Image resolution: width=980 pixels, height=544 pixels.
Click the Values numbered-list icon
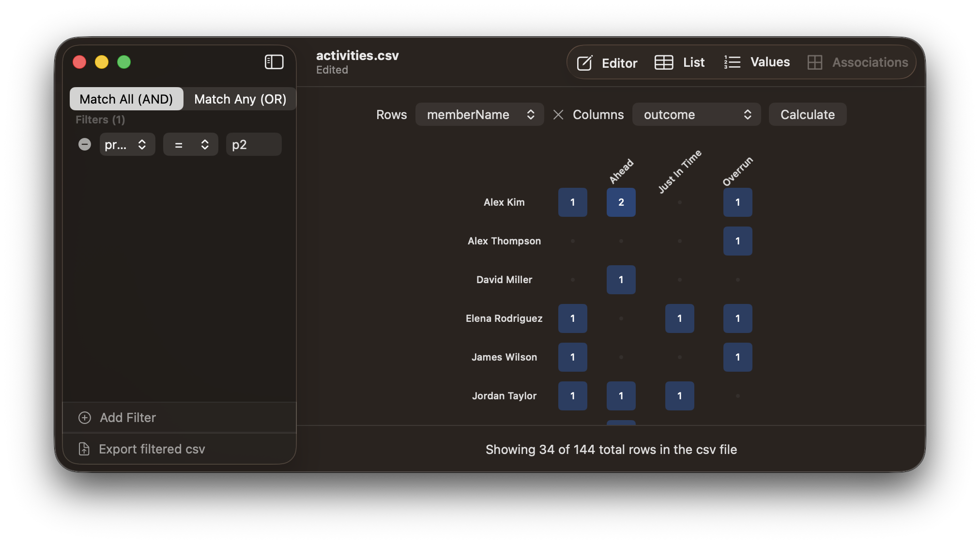(x=732, y=62)
